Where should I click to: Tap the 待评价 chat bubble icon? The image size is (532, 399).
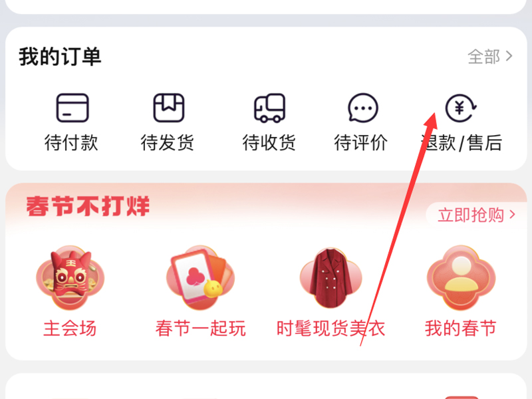[362, 108]
